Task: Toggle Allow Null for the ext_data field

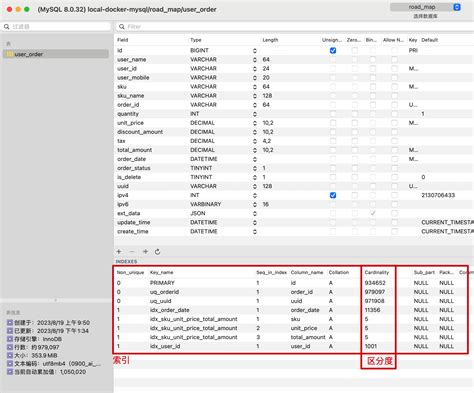Action: pos(394,213)
